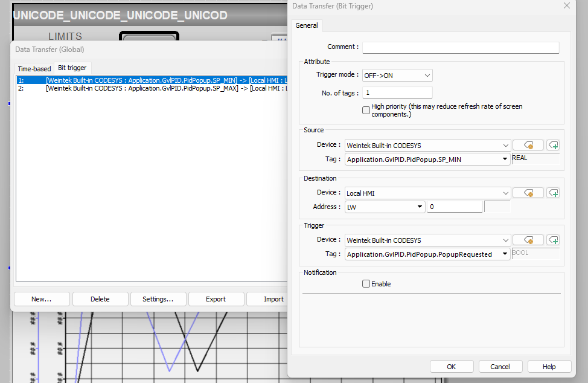Click the green-plus icon in the Destination section
Image resolution: width=588 pixels, height=383 pixels.
click(x=553, y=193)
